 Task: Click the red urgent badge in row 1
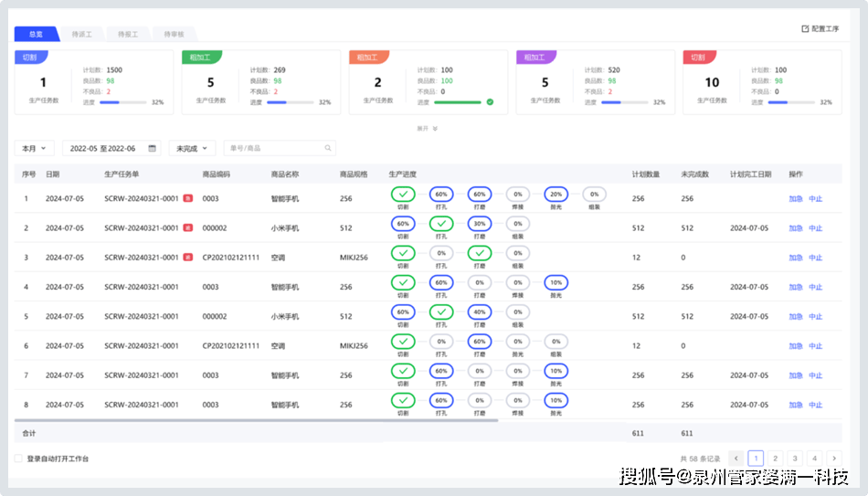[188, 198]
